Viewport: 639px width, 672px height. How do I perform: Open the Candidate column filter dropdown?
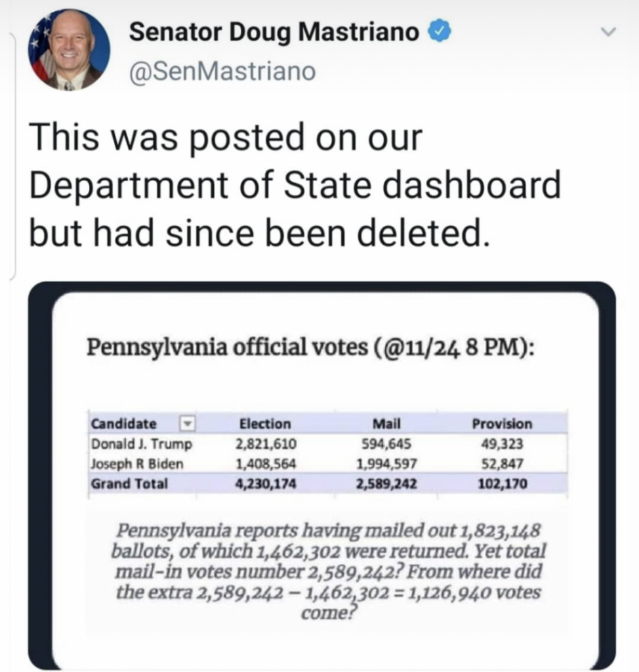coord(188,423)
